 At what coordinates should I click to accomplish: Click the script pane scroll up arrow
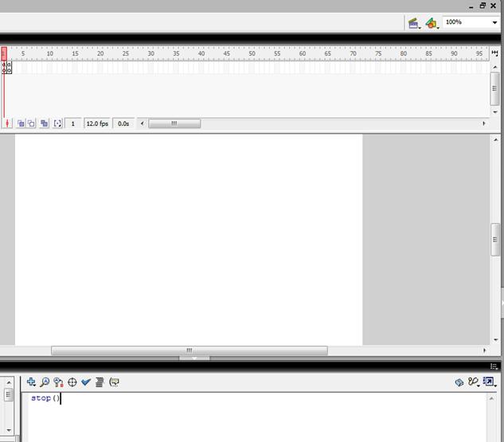pos(491,399)
